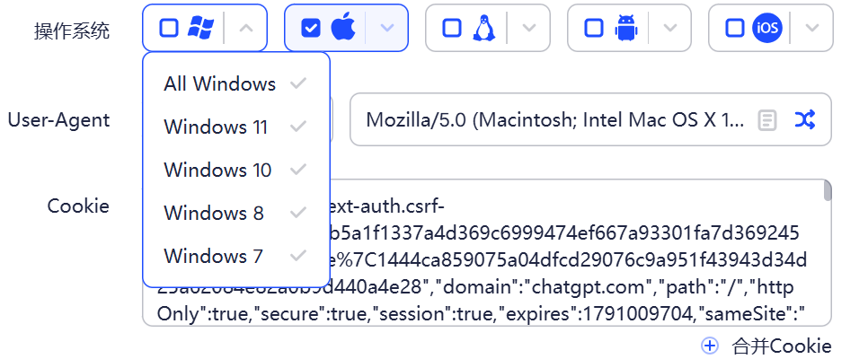This screenshot has width=868, height=359.
Task: Click the 合并Cookie link
Action: [x=782, y=346]
